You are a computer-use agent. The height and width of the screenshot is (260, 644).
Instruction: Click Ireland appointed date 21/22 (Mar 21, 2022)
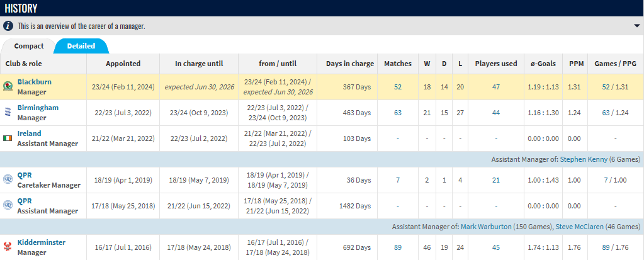pyautogui.click(x=123, y=138)
